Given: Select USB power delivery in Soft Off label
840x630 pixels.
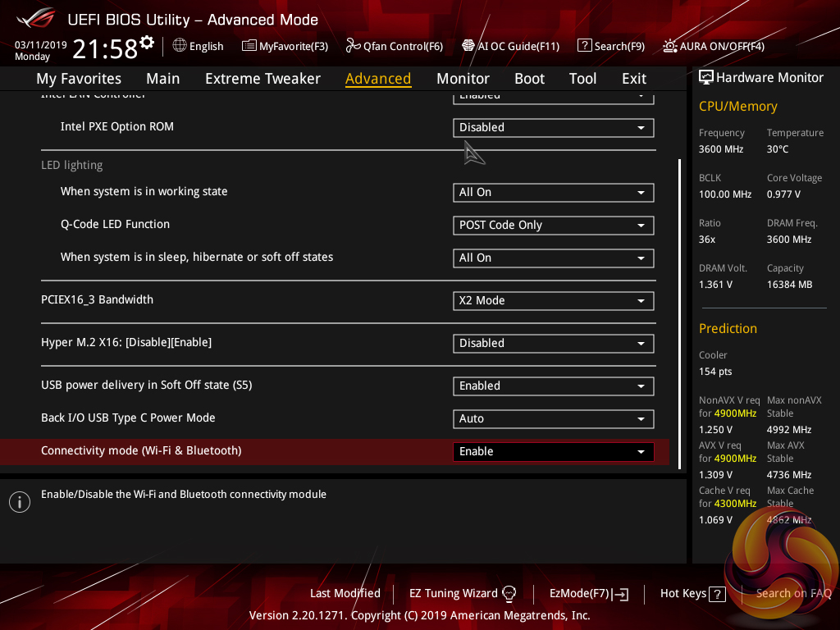Looking at the screenshot, I should (146, 386).
